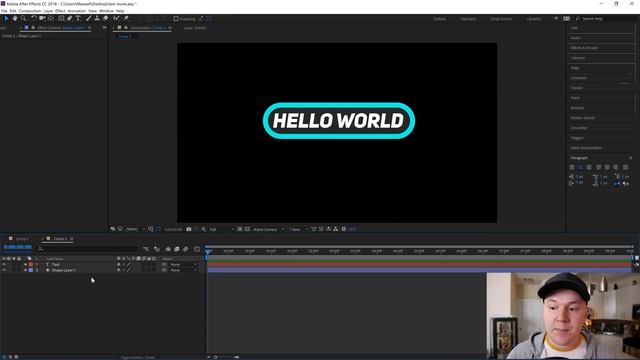This screenshot has height=360, width=640.
Task: Toggle visibility eye of Text layer
Action: [x=4, y=264]
